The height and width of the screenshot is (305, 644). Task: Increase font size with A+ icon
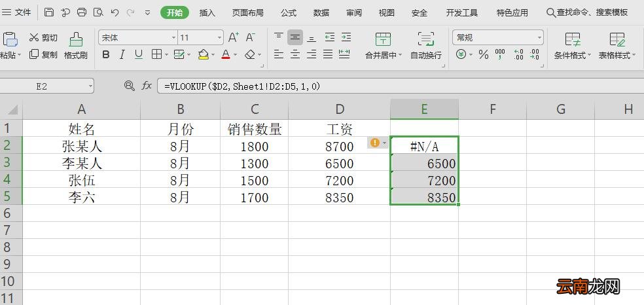tap(233, 37)
